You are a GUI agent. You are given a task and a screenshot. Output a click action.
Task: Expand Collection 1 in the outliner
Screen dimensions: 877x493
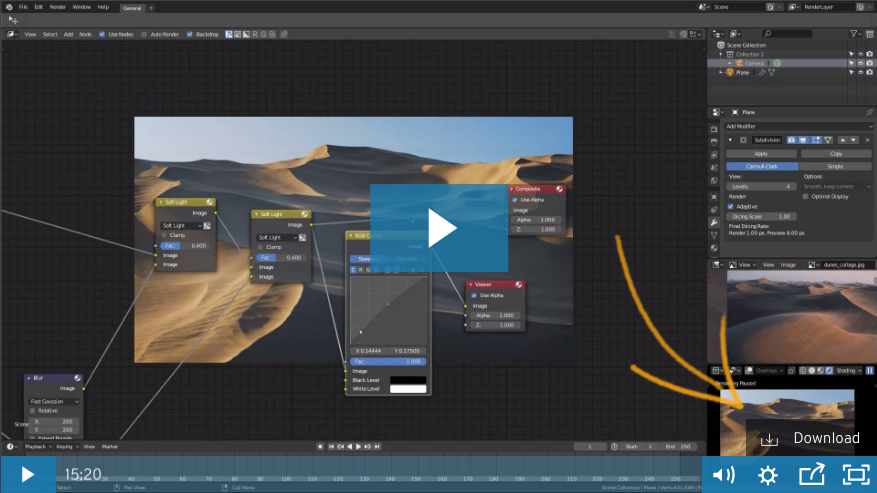720,54
